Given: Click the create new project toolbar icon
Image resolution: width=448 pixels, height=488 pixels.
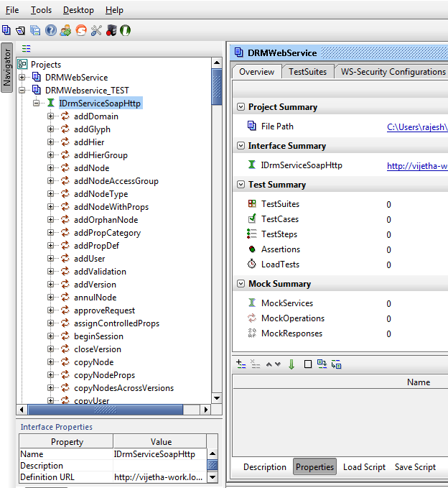Looking at the screenshot, I should tap(6, 30).
